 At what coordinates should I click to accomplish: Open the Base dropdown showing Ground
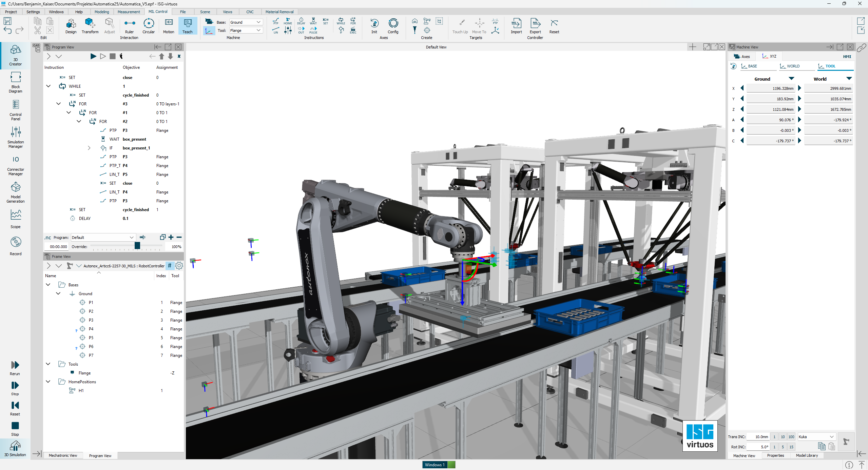246,22
